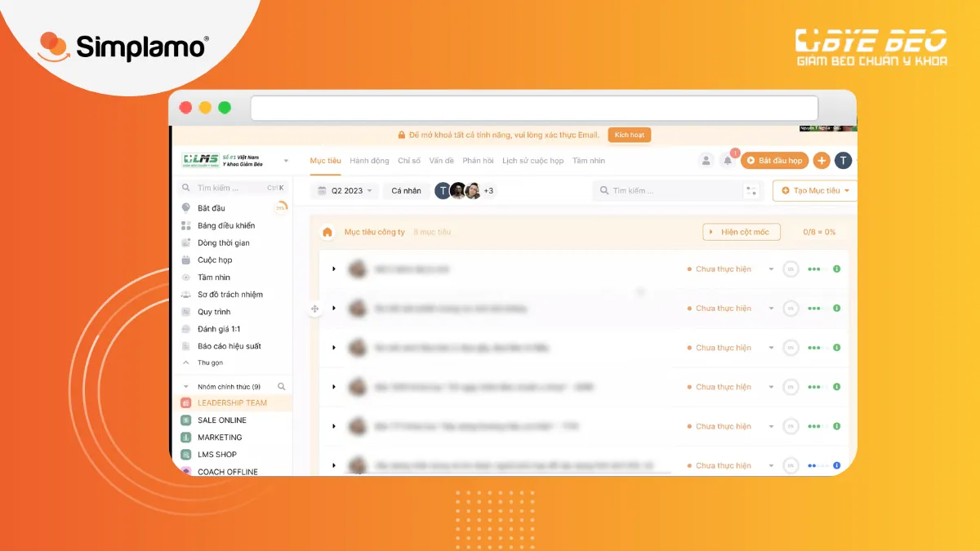
Task: Switch to the Phản hồi tab
Action: [x=478, y=161]
